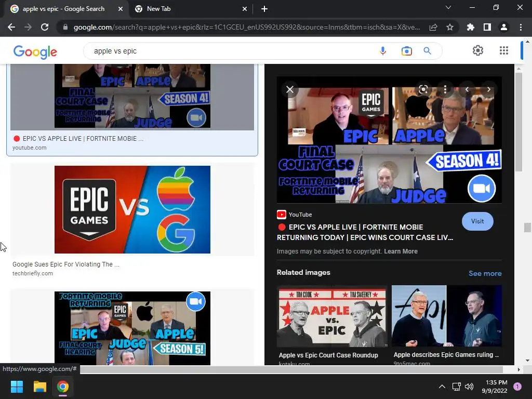Open the Chrome profile avatar
Screen dimensions: 532x399
coord(504,27)
